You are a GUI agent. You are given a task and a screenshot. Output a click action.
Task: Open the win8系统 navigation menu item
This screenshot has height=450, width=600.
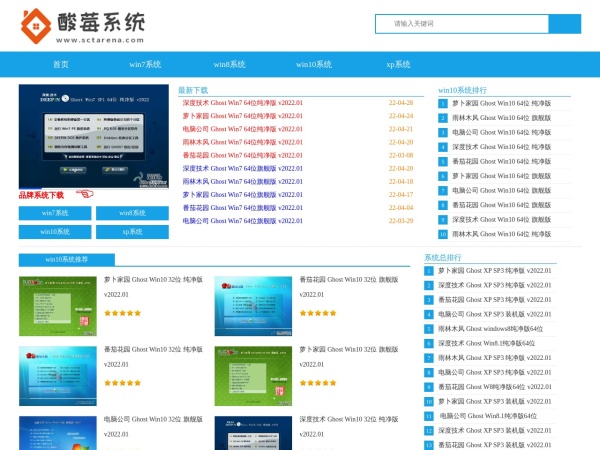click(229, 64)
